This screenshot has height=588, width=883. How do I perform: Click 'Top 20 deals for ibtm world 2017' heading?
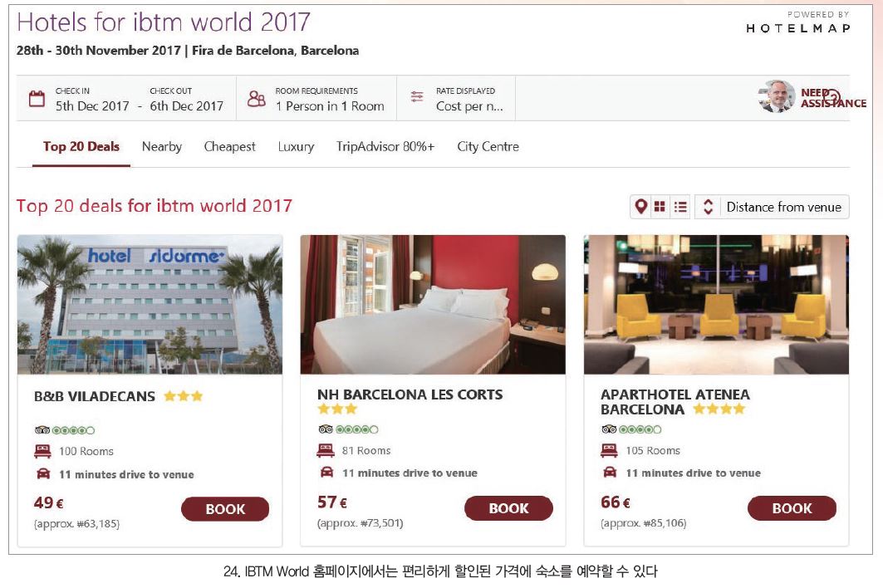point(155,206)
